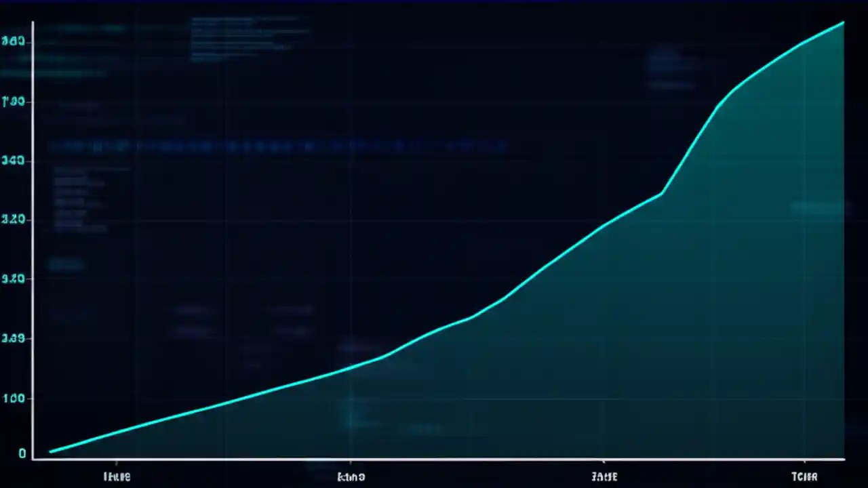Expand the first x-axis tick label

[117, 476]
